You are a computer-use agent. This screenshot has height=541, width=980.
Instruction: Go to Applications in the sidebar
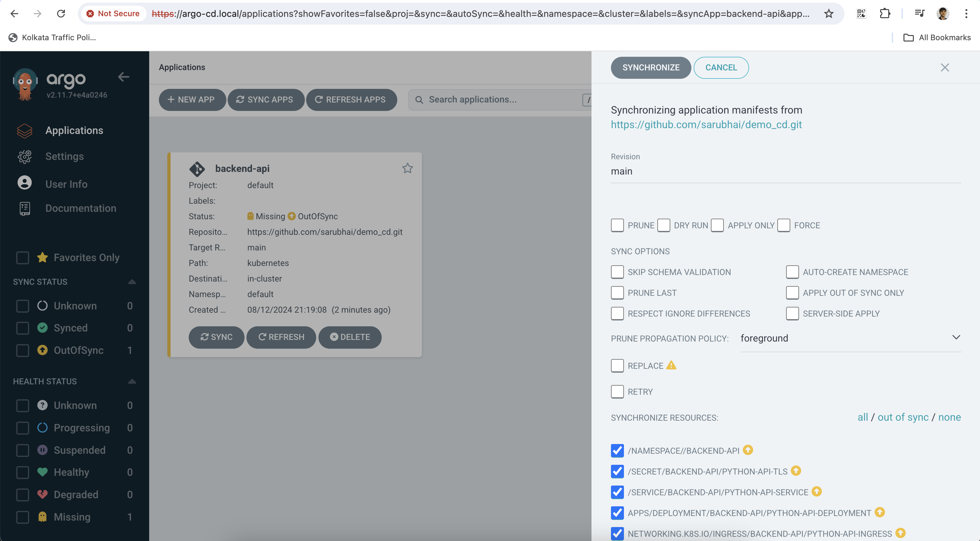point(74,130)
